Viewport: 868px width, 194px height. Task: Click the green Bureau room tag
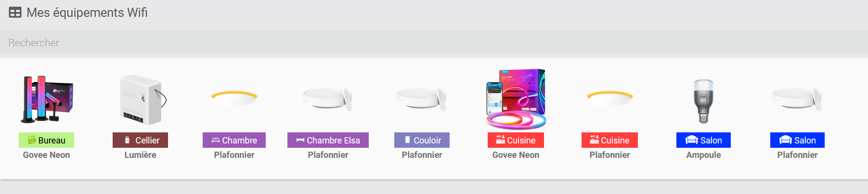point(47,140)
